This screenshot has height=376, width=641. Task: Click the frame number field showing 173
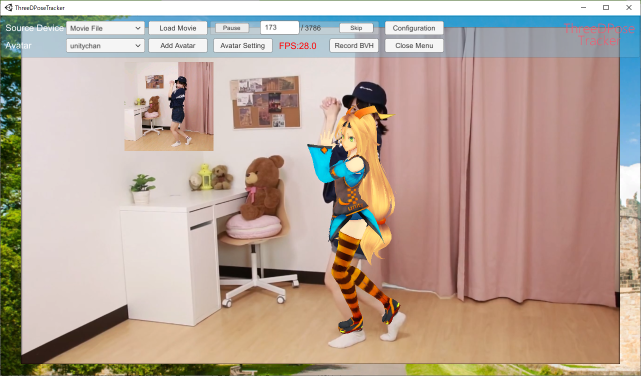click(x=280, y=27)
